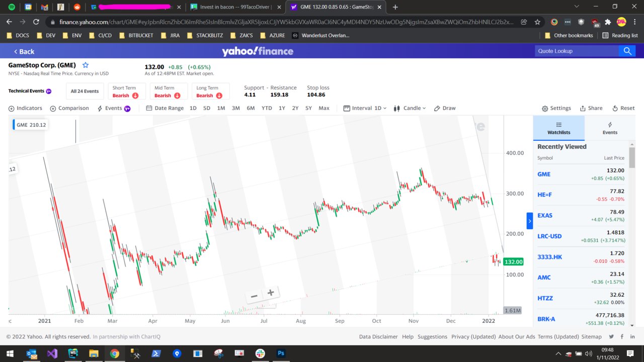Open Slack from taskbar
This screenshot has height=362, width=644.
pos(260,353)
